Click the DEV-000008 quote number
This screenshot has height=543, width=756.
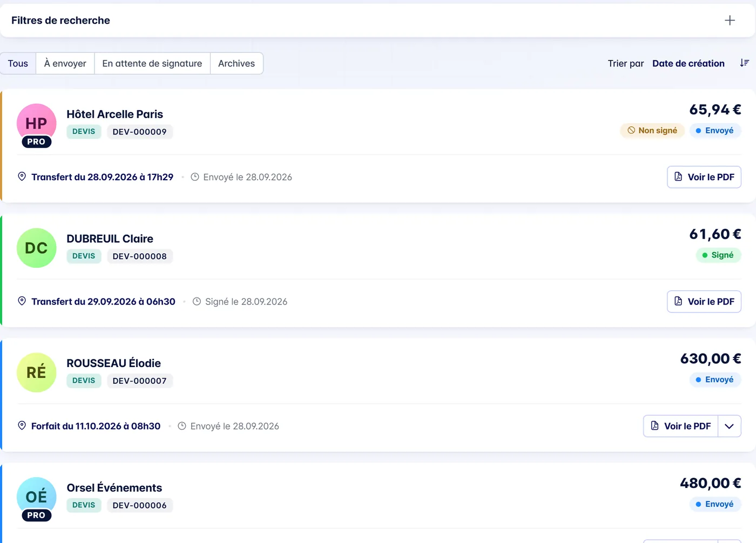point(140,256)
